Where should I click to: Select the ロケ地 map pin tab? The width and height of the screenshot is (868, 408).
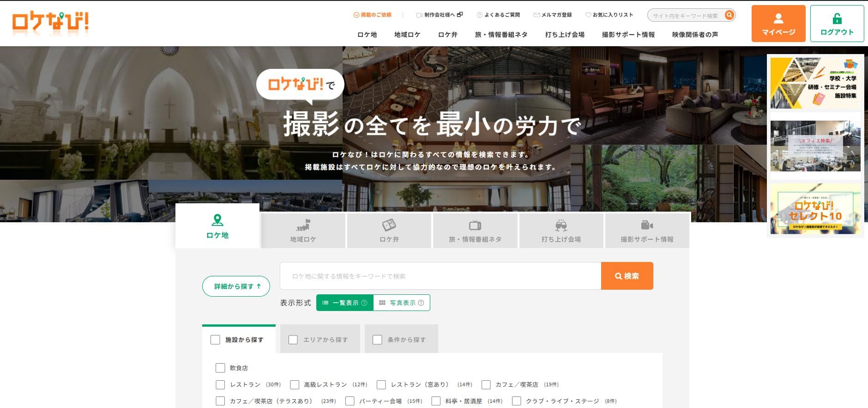coord(217,226)
